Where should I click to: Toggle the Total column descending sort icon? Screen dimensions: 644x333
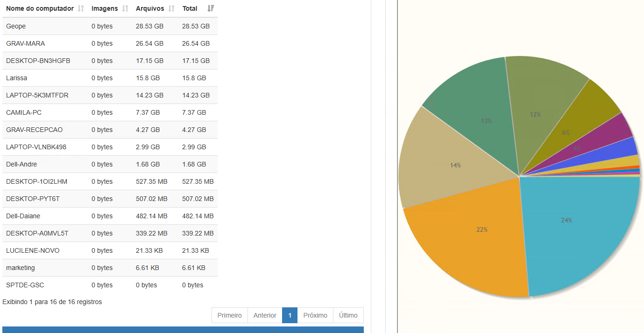click(x=211, y=8)
